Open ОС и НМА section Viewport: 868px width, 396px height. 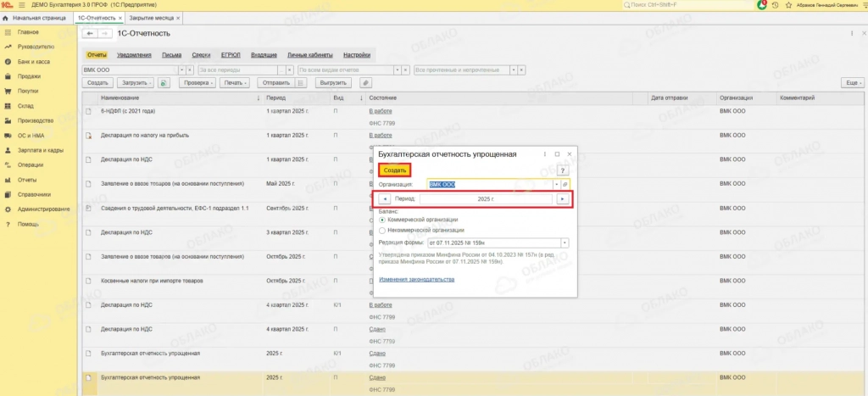pos(31,135)
